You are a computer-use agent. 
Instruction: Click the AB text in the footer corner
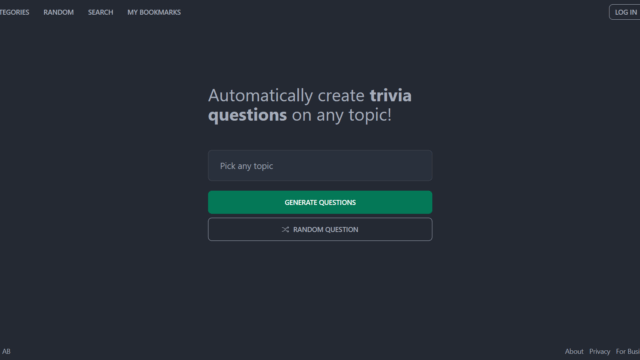click(x=6, y=351)
